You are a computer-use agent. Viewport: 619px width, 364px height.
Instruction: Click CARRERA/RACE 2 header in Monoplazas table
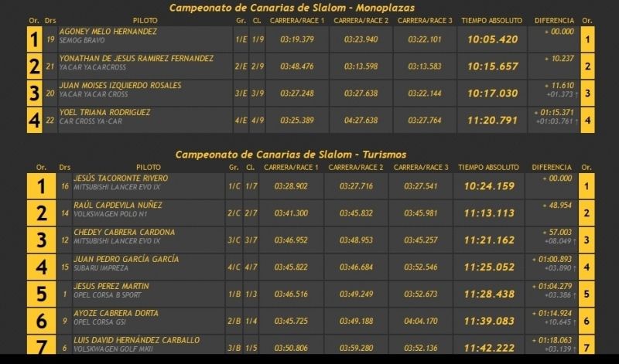[361, 21]
